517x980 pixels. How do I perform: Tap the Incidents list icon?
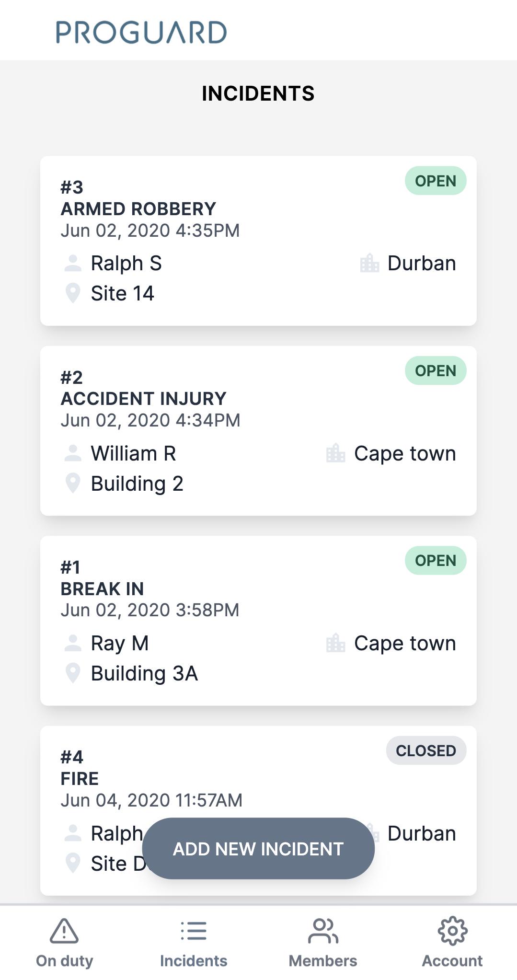194,931
